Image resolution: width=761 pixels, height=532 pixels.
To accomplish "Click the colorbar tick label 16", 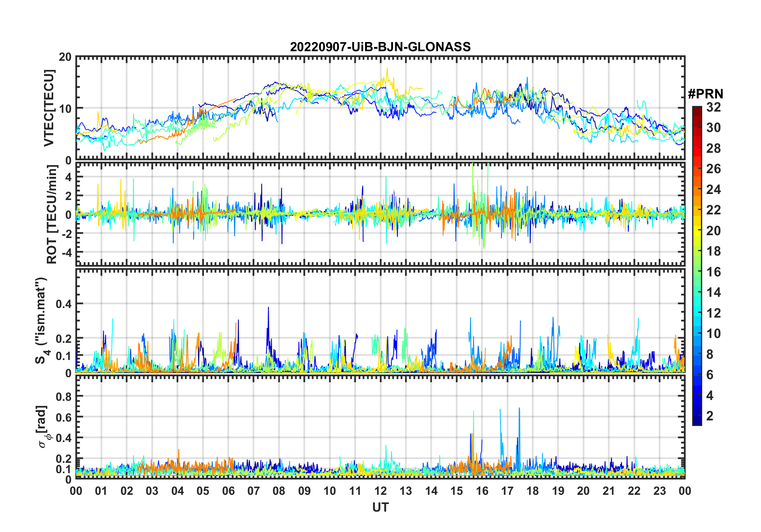I will [x=713, y=272].
